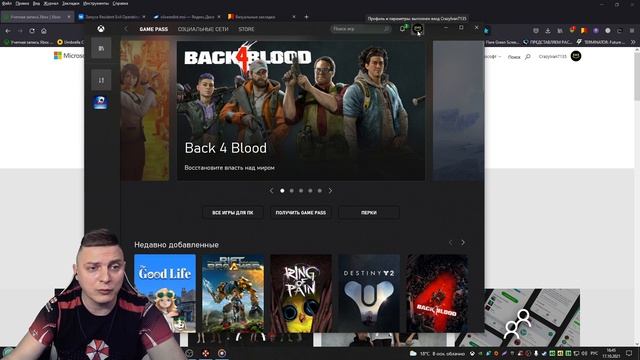Show the previous featured slide on the left
Viewport: 640px width, 360px height.
145,110
